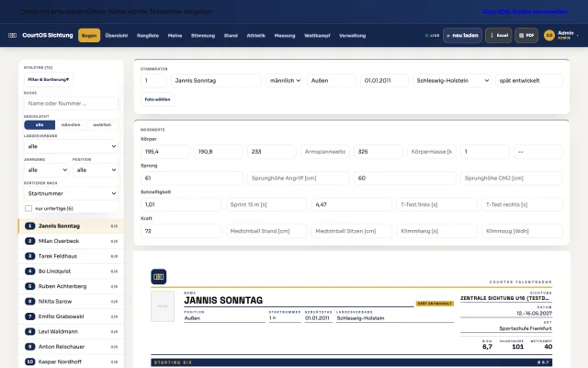Viewport: 588px width, 368px height.
Task: Expand the Filter & Sortierung panel
Action: [49, 80]
